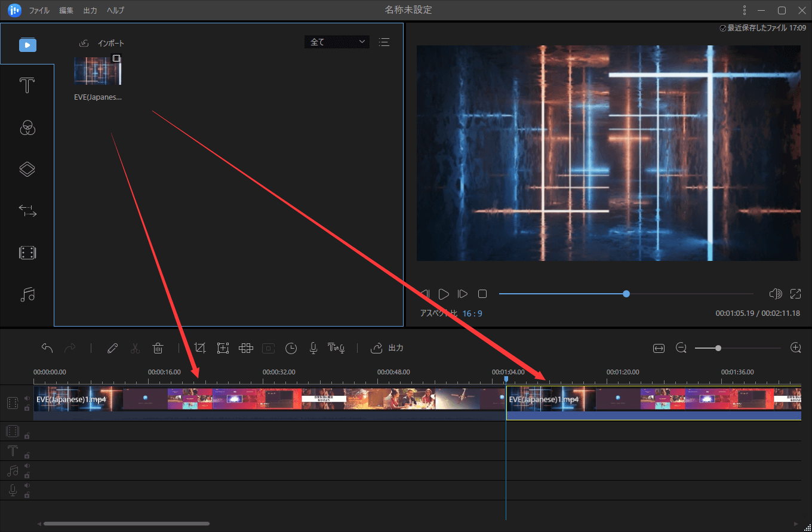Viewport: 812px width, 532px height.
Task: Step forward to next frame
Action: pyautogui.click(x=463, y=294)
